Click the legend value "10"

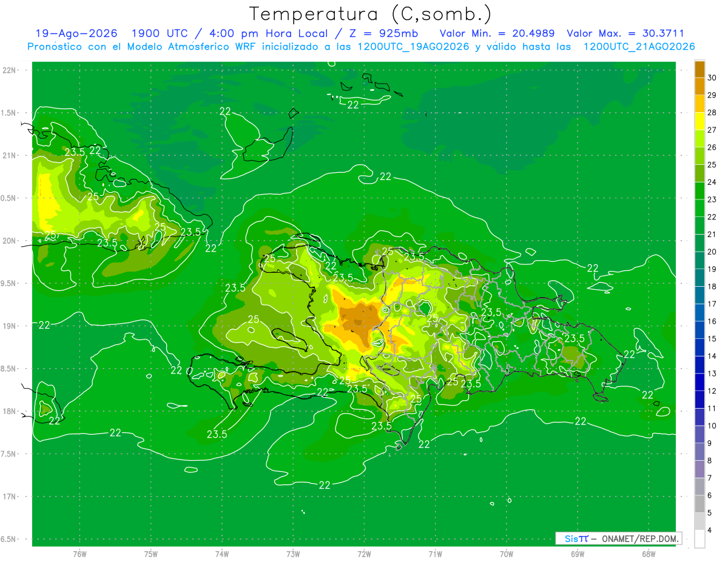712,426
